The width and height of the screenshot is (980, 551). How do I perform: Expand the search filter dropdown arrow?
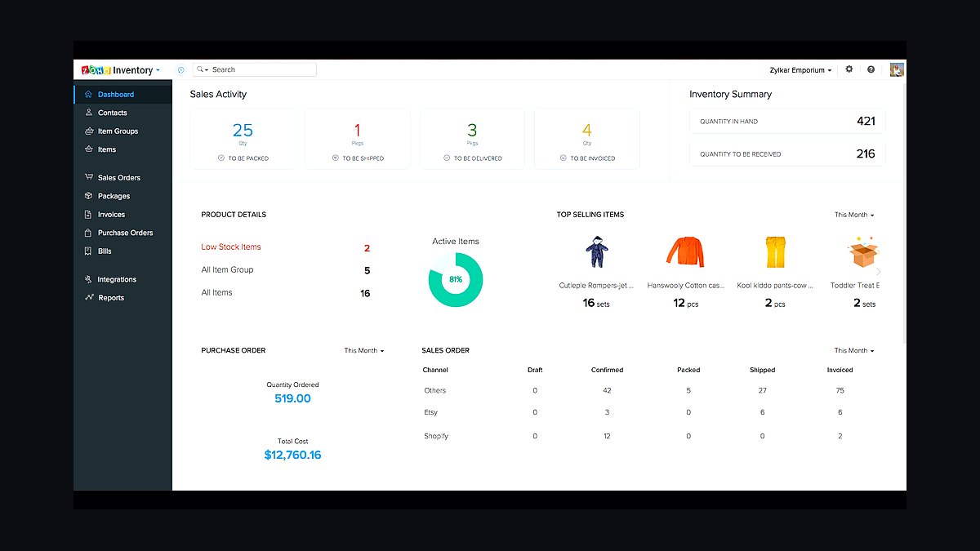[207, 70]
